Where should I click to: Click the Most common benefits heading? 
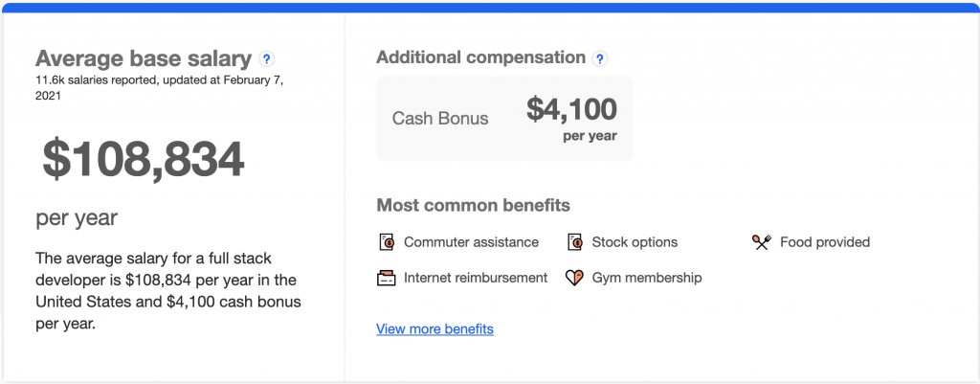(473, 206)
